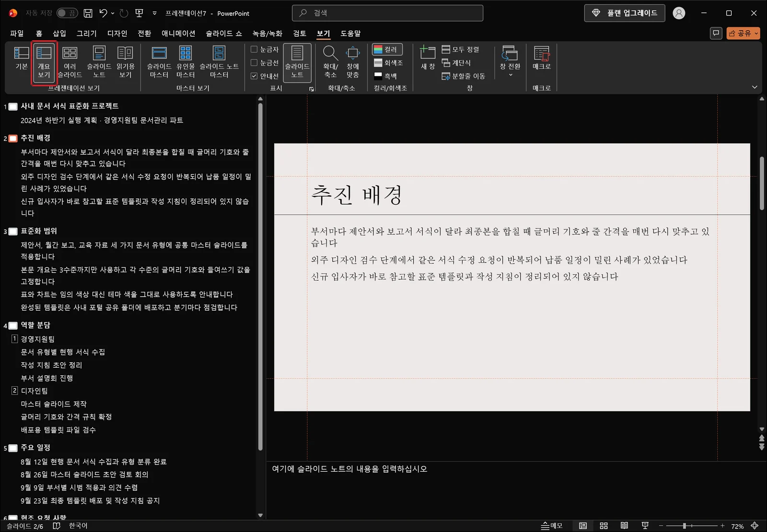Go to next slide with double-arrow button
767x532 pixels.
point(762,447)
